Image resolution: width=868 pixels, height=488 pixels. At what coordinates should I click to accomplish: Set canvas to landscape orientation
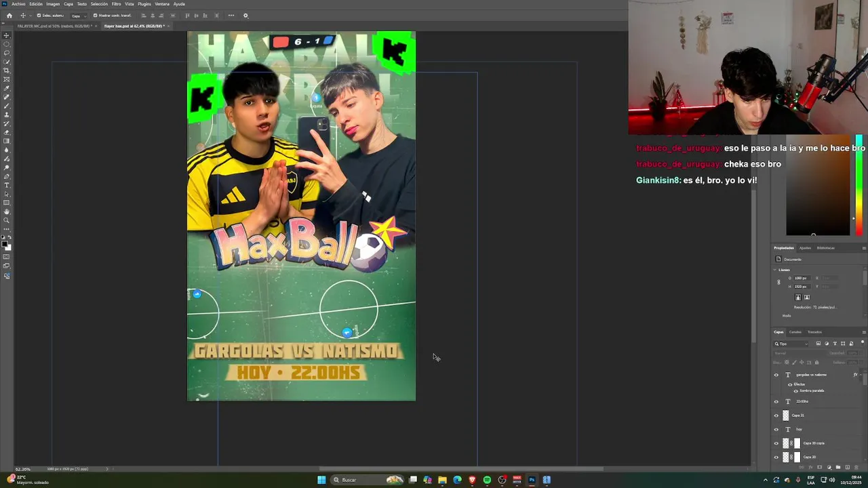(x=807, y=298)
